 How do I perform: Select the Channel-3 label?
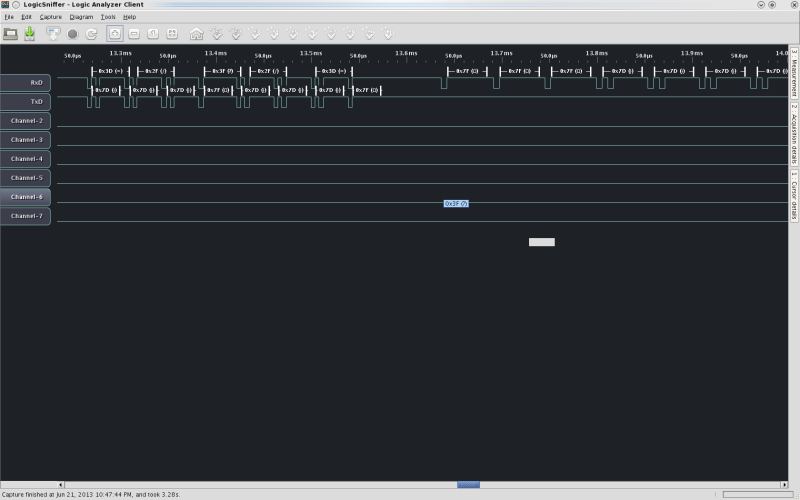click(x=25, y=140)
